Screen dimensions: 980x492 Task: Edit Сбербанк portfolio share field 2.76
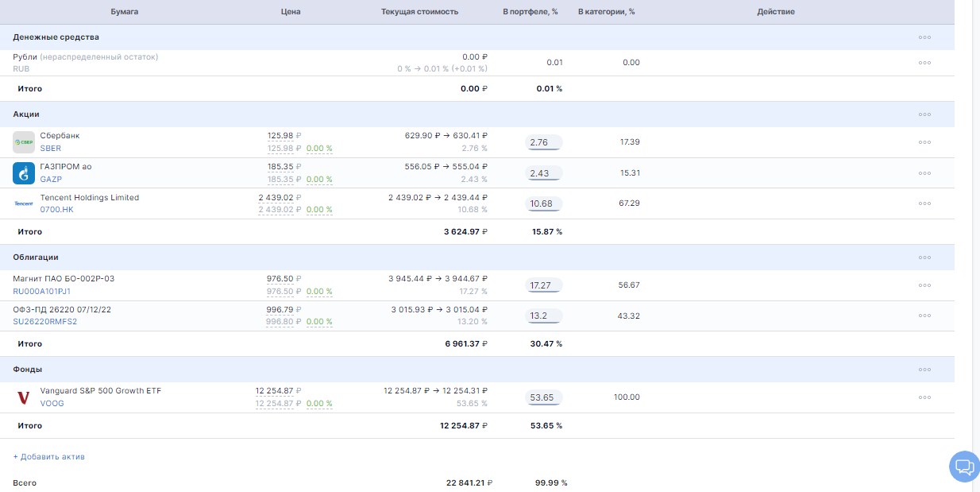coord(544,142)
